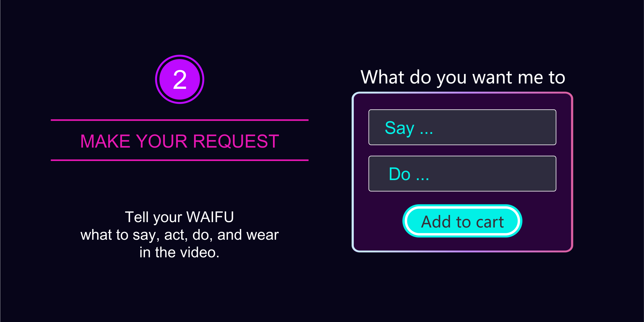Click the word "Tell" in the description
This screenshot has height=322, width=644.
136,217
